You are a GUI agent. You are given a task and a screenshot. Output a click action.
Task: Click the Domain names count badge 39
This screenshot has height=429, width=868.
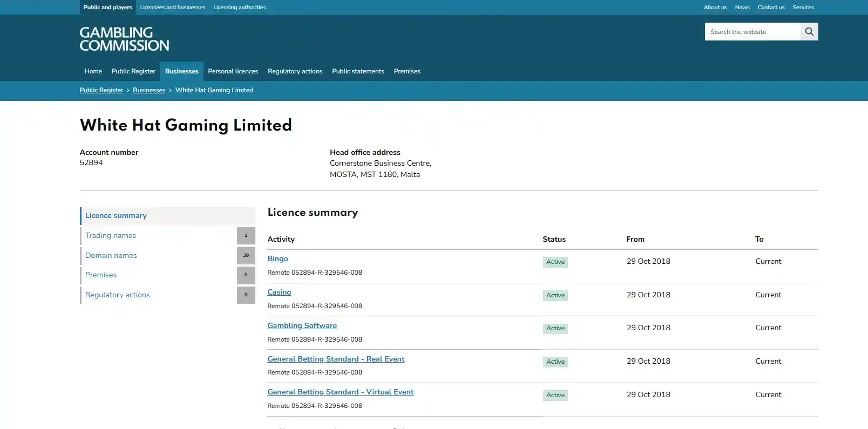(246, 256)
